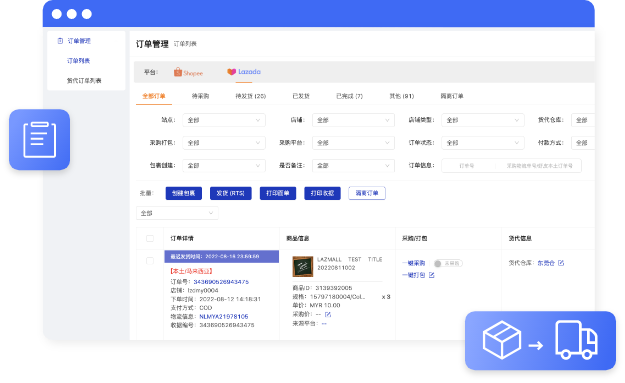
Task: Select the Shopee platform icon
Action: pyautogui.click(x=178, y=72)
